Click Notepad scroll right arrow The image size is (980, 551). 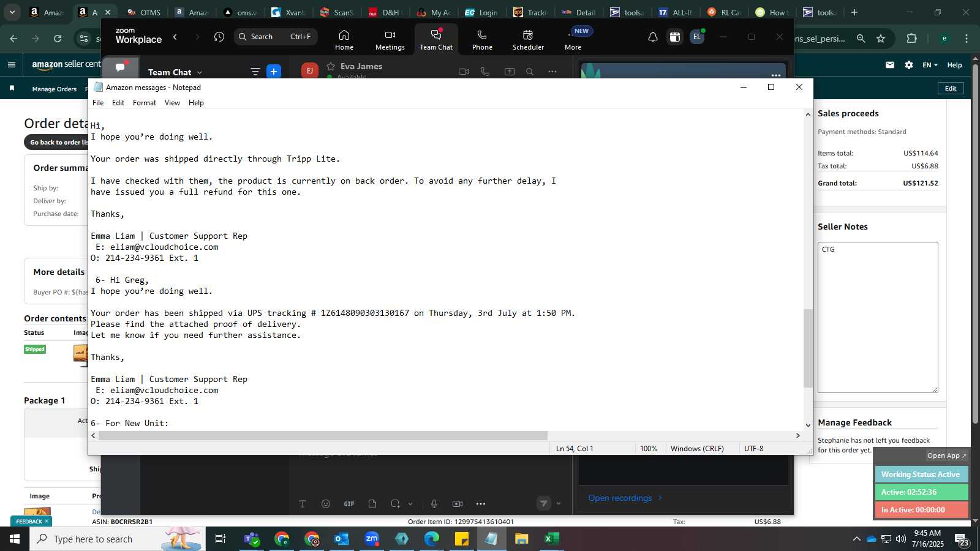[x=797, y=435]
